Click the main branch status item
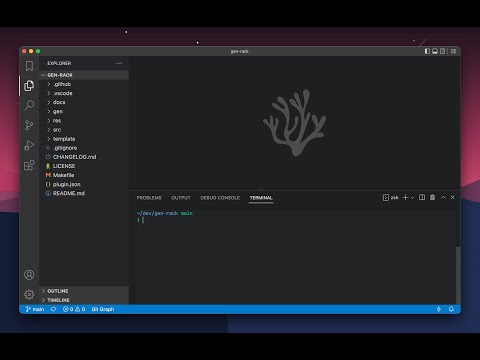Screen dimensions: 480x360 point(35,309)
